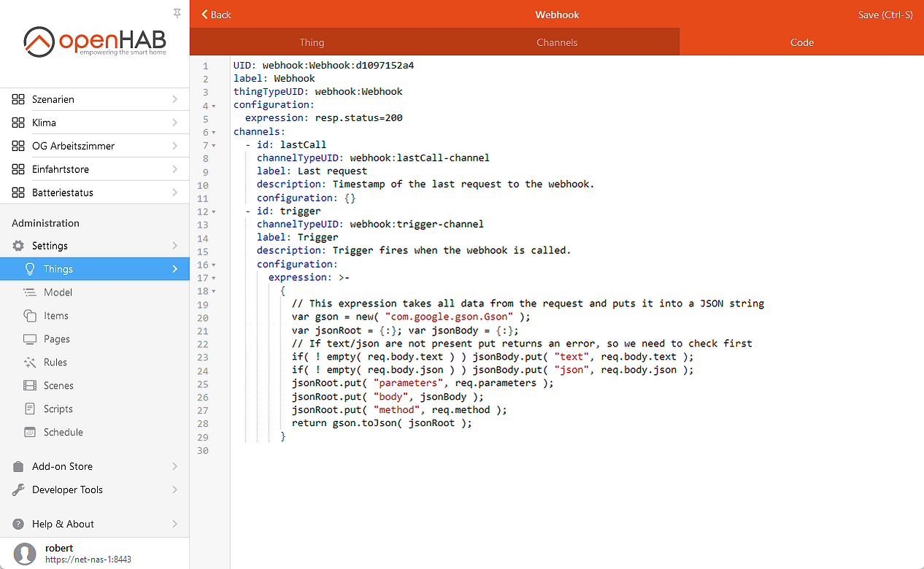This screenshot has height=569, width=924.
Task: Open the Rules menu entry
Action: [x=95, y=363]
